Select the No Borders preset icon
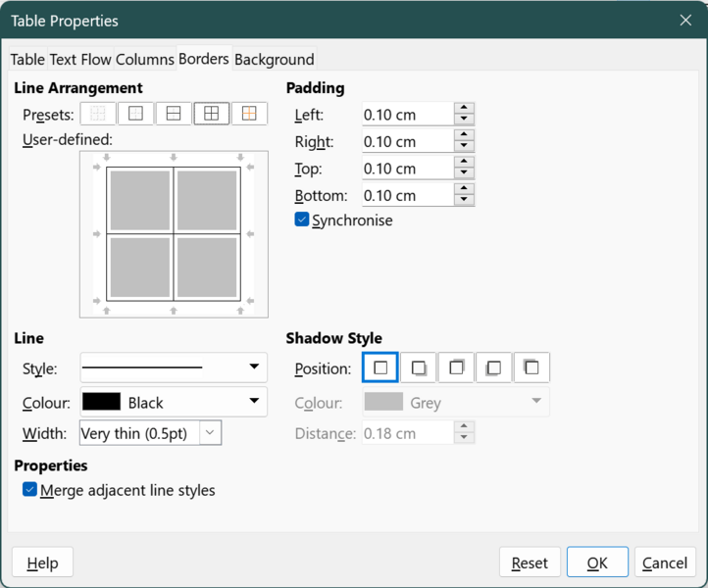This screenshot has width=708, height=588. (98, 114)
